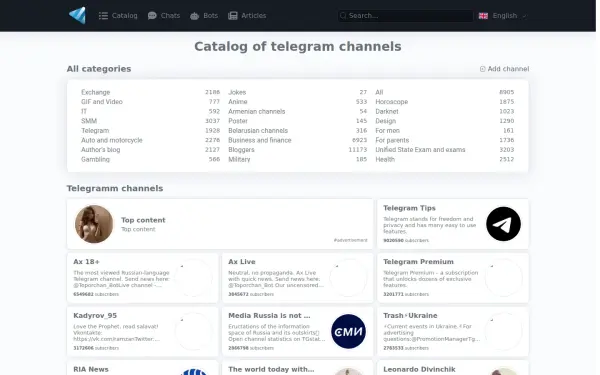Screen dimensions: 600x375
Task: Focus the Search input field
Action: (406, 16)
